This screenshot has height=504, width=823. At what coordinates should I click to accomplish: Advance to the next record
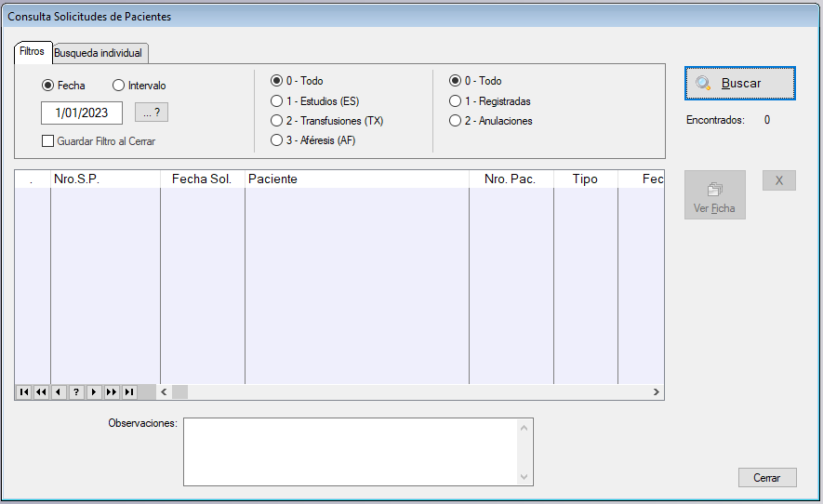coord(94,392)
